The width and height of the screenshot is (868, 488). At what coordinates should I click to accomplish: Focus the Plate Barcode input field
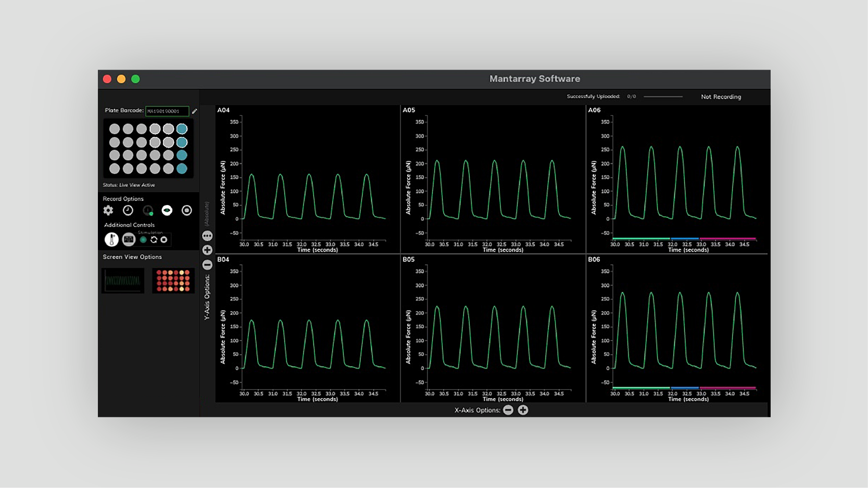167,111
